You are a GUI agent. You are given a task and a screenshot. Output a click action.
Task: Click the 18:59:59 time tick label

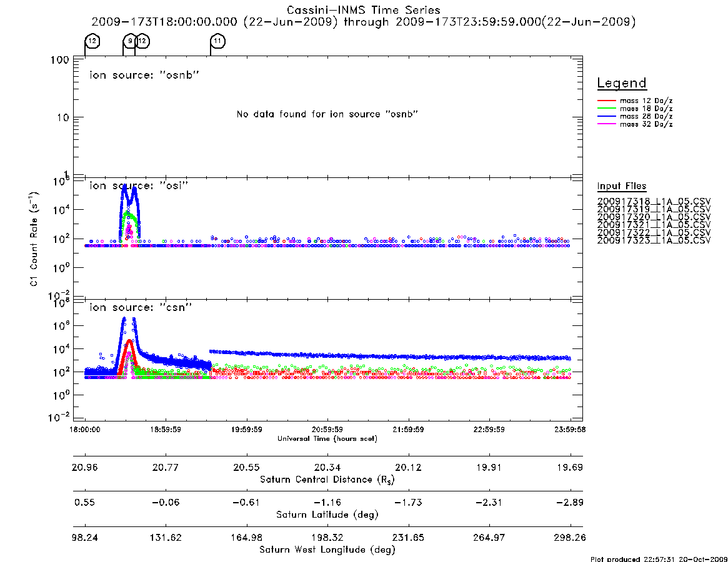click(x=166, y=430)
